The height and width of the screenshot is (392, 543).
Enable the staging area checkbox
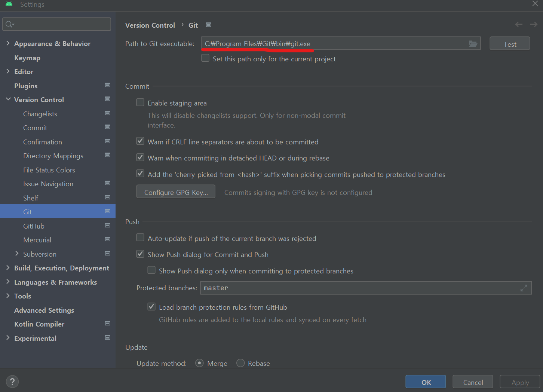coord(140,102)
